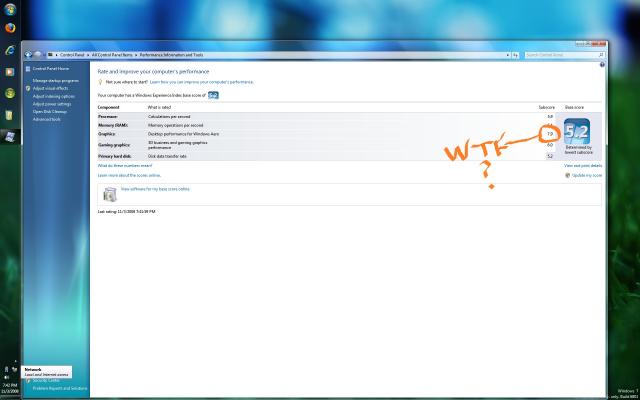The image size is (640, 400).
Task: Select the Processor row label
Action: click(x=108, y=117)
